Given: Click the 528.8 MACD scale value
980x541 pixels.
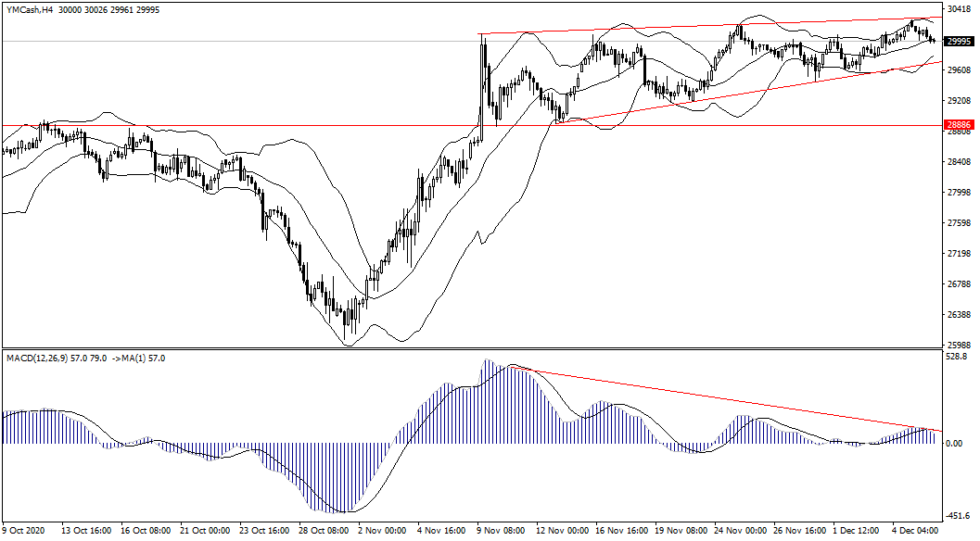Looking at the screenshot, I should coord(956,357).
